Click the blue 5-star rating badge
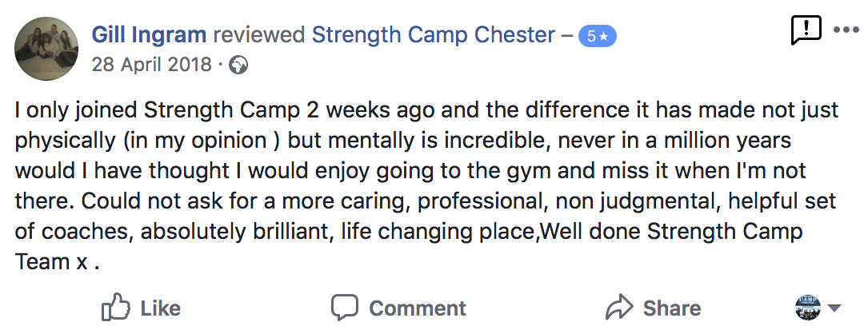Viewport: 868px width, 334px height. point(597,37)
